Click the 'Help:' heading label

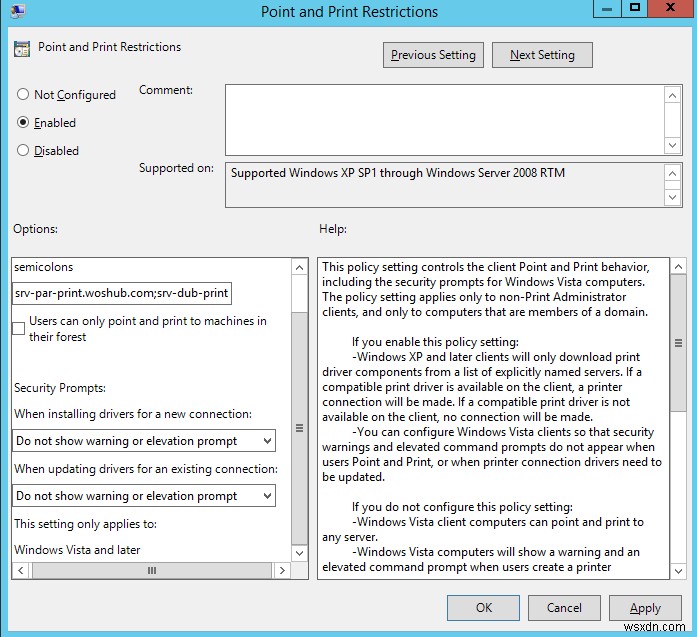tap(333, 229)
